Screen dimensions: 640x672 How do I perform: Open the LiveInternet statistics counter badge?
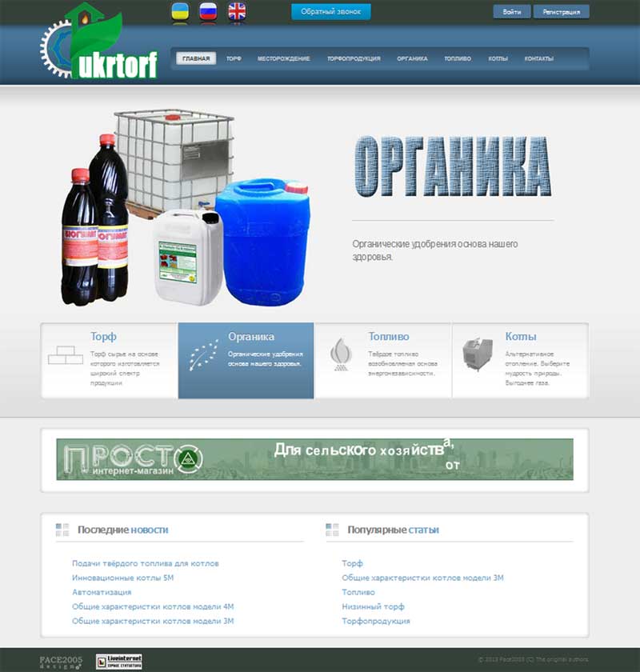click(x=118, y=662)
